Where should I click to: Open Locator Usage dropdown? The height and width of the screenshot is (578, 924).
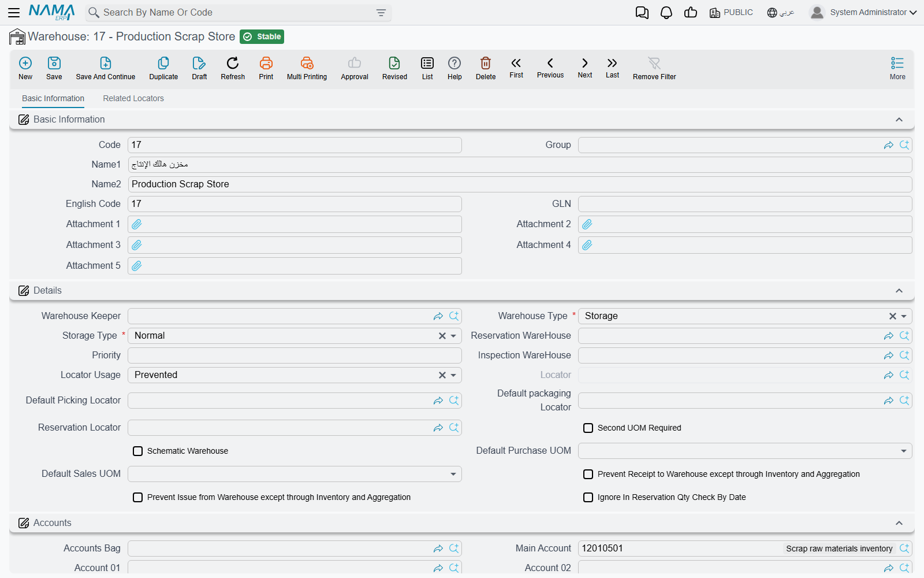click(453, 375)
